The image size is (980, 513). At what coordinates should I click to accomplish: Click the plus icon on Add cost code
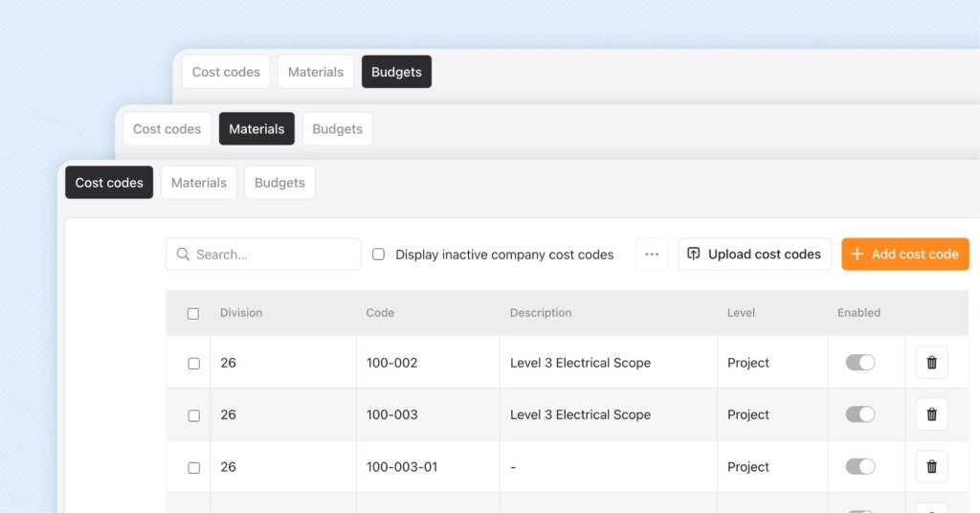(x=857, y=255)
